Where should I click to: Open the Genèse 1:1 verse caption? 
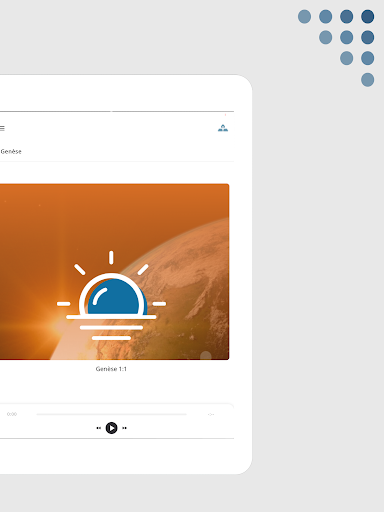(111, 369)
